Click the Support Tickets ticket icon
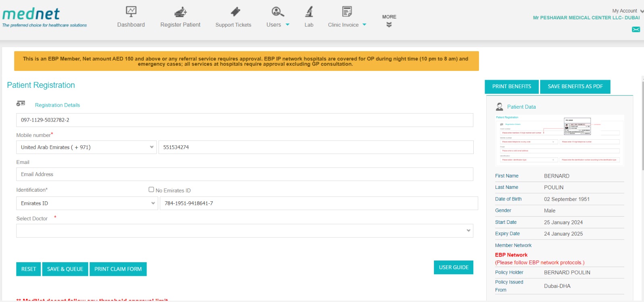The height and width of the screenshot is (302, 644). (235, 12)
